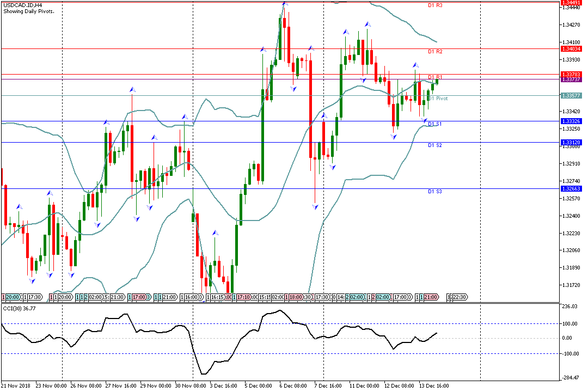Click the 15:15 event marker
The height and width of the screenshot is (392, 588).
pyautogui.click(x=265, y=297)
